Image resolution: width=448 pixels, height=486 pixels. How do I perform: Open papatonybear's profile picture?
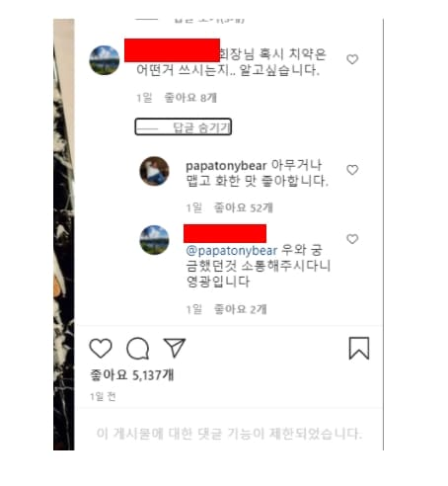tap(154, 171)
